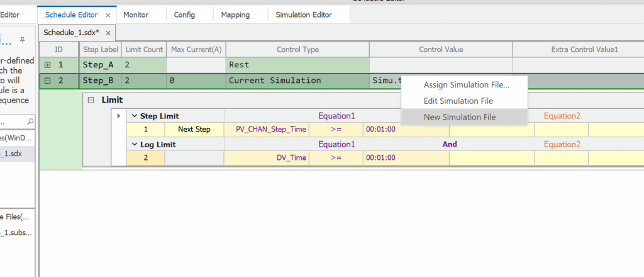
Task: Close the Schedule_1.sdx file tab
Action: 108,33
